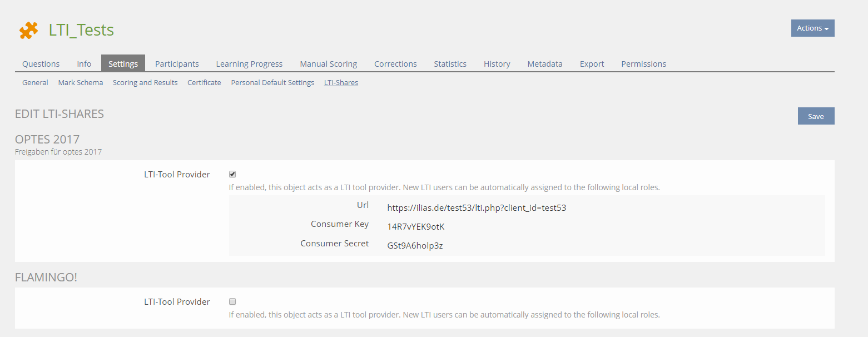Open the Actions dropdown menu
This screenshot has width=868, height=337.
(812, 28)
